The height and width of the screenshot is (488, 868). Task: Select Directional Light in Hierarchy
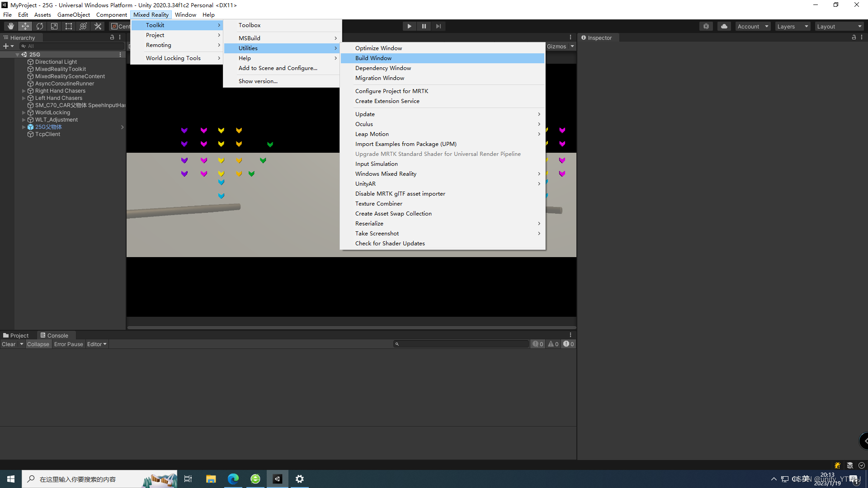[x=56, y=62]
